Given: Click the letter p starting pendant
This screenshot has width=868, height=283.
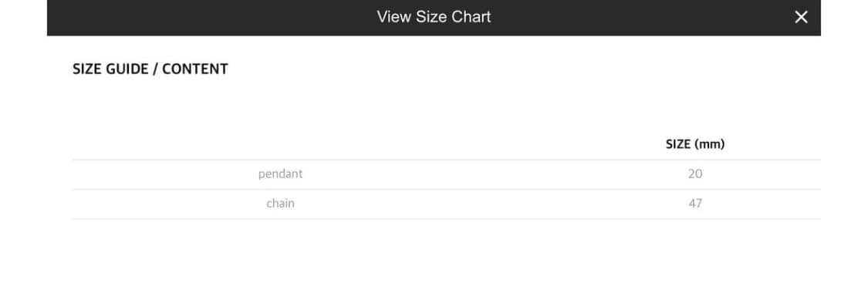Looking at the screenshot, I should pos(262,175).
